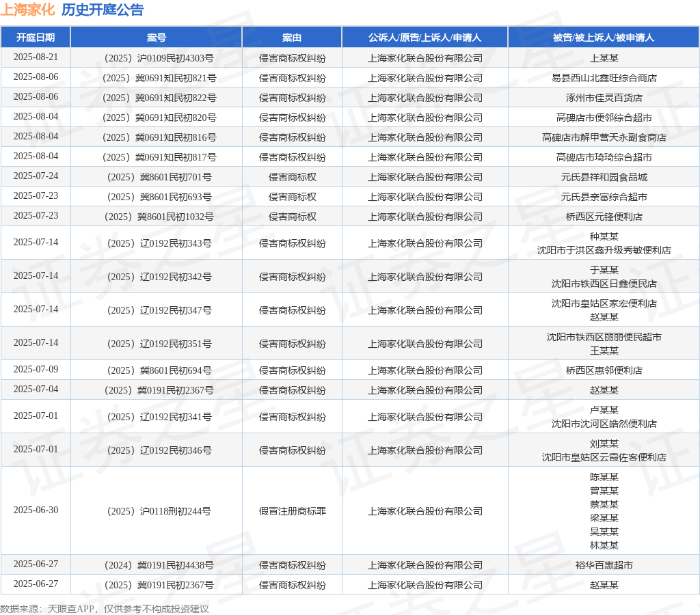This screenshot has height=615, width=700.
Task: Select defendant 王某某
Action: pyautogui.click(x=604, y=351)
